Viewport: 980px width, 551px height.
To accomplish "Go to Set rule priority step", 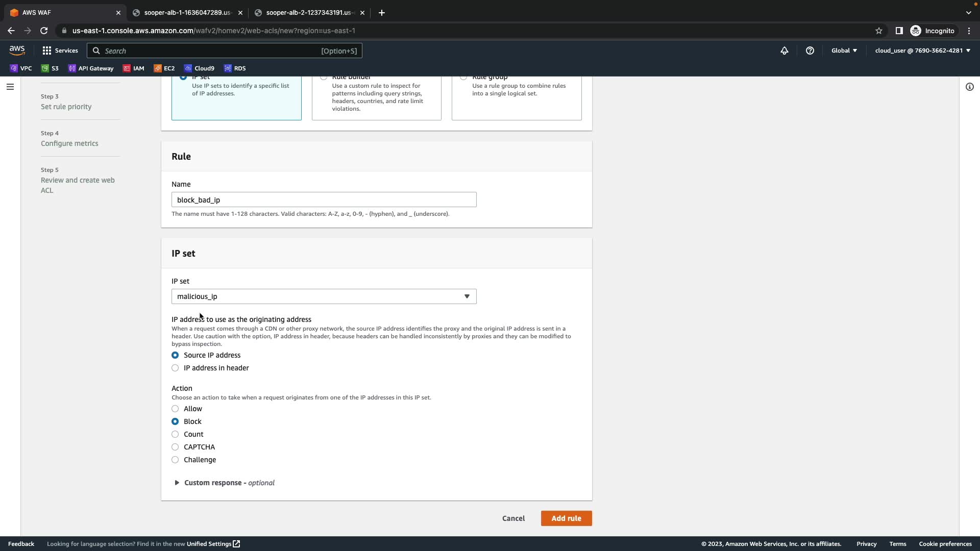I will point(66,107).
